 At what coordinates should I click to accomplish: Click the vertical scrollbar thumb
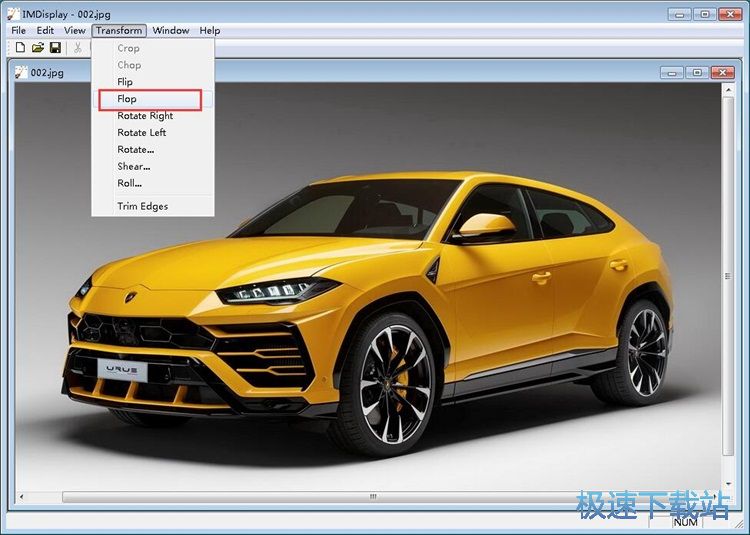(x=728, y=276)
